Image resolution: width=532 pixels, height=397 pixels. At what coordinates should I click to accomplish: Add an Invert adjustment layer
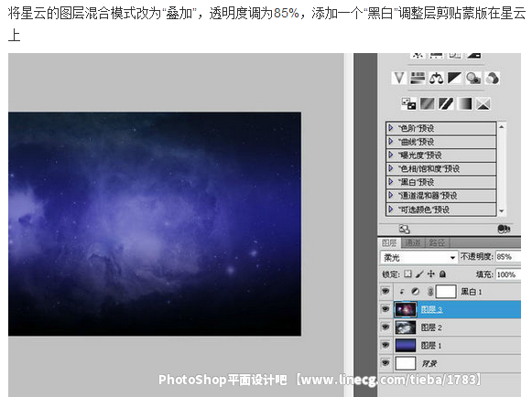pos(408,103)
